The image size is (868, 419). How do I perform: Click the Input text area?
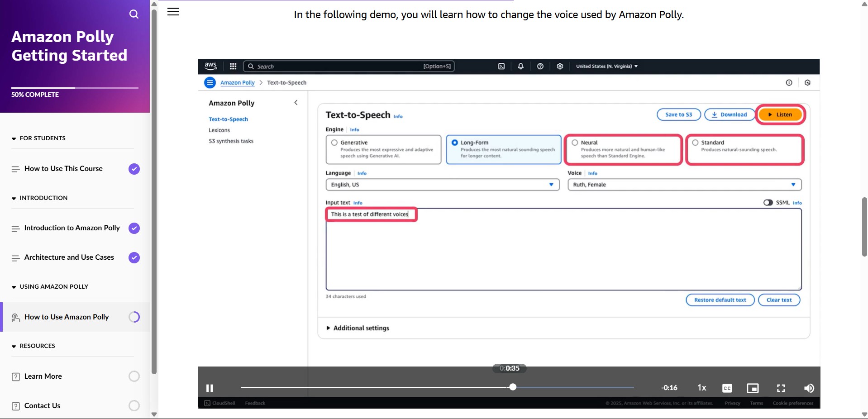click(x=563, y=249)
